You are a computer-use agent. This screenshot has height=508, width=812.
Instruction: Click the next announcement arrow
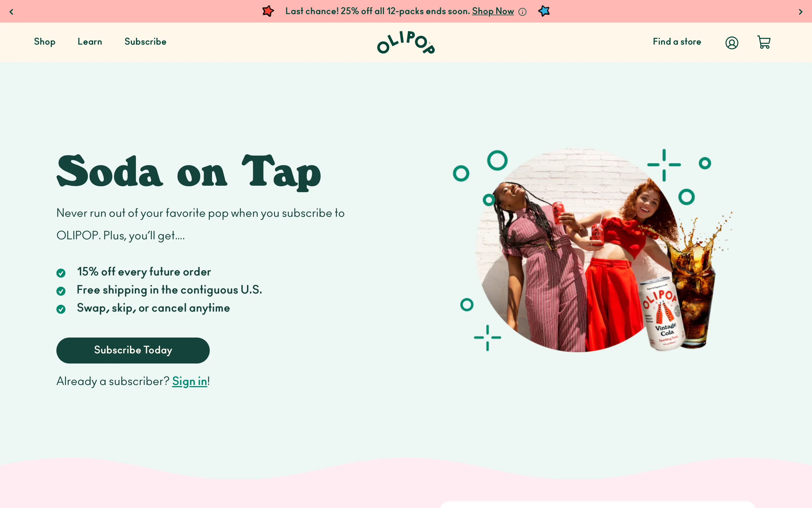click(800, 12)
